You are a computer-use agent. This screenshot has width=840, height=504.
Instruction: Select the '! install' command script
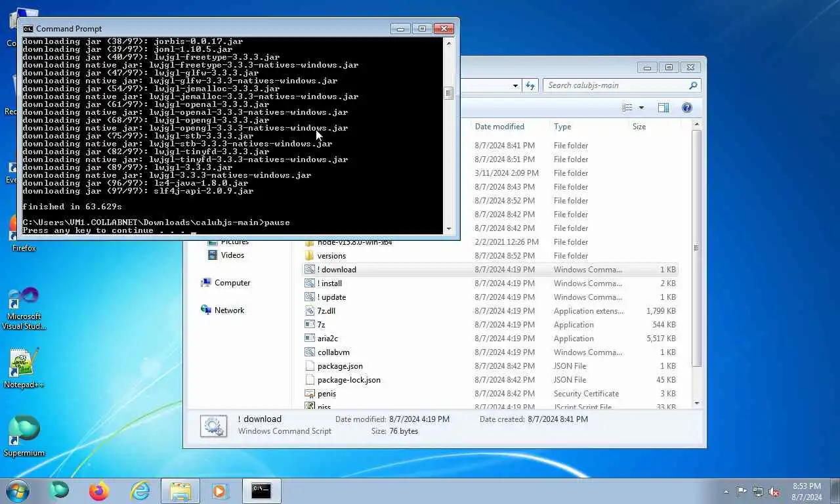point(329,283)
